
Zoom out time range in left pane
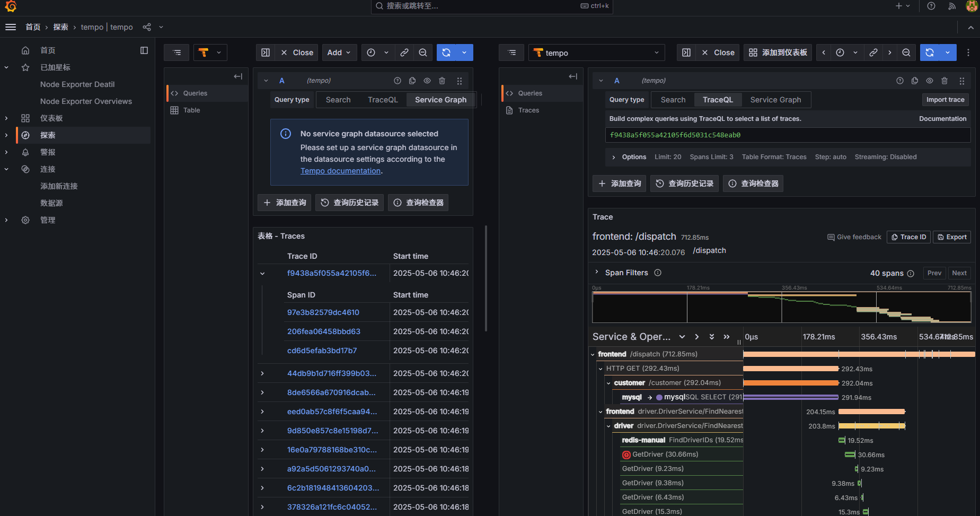coord(423,53)
